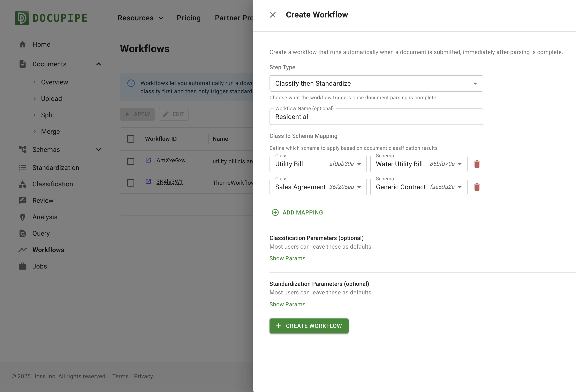Open the Water Utility Bill schema dropdown
Screen dimensions: 576x392
tap(460, 164)
